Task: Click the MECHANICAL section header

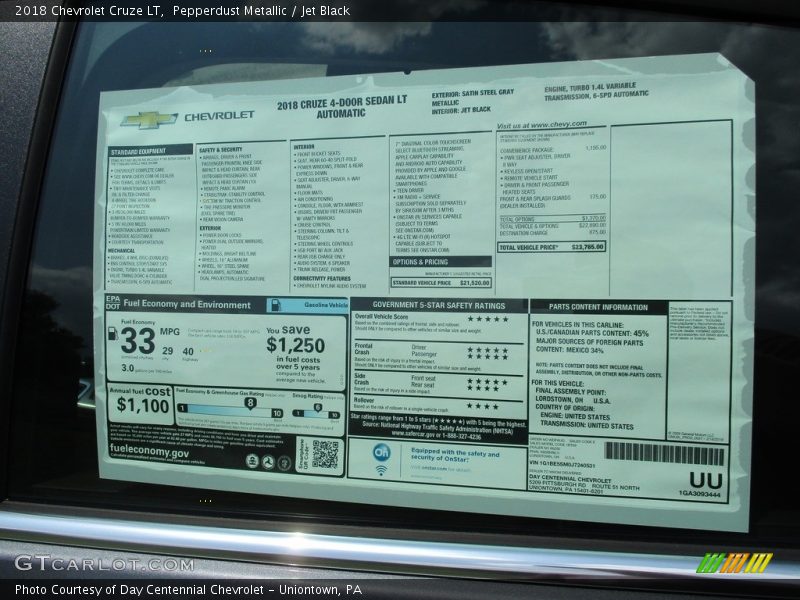Action: point(121,251)
